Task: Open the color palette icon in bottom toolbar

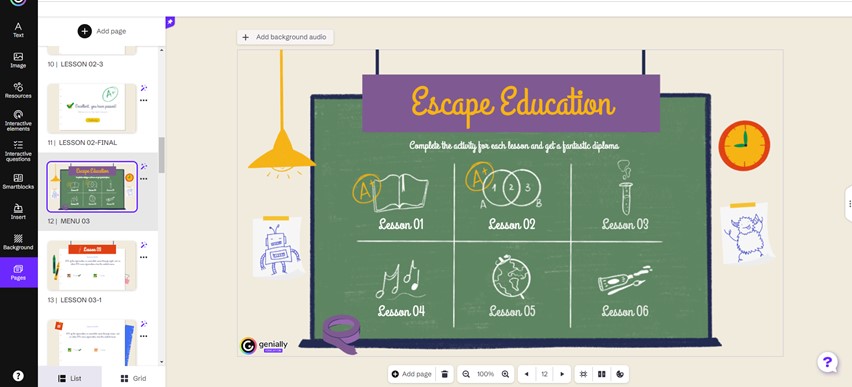Action: click(x=620, y=374)
